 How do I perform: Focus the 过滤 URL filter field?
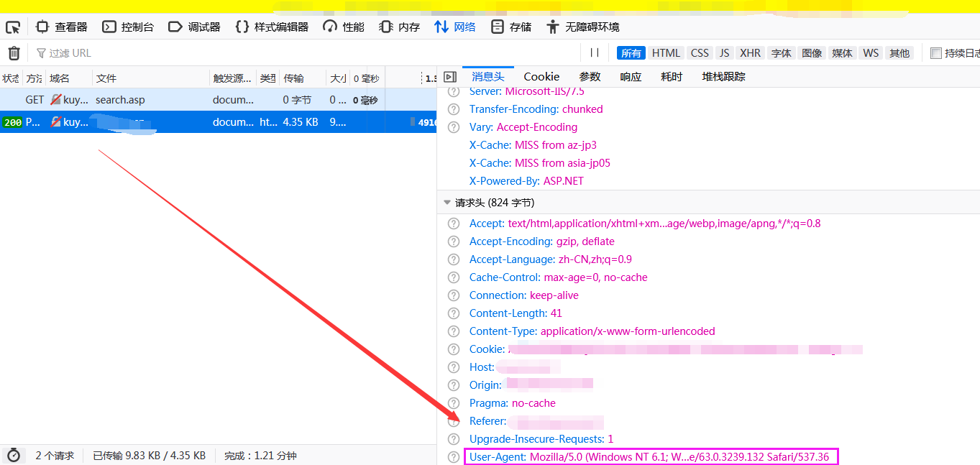(306, 53)
